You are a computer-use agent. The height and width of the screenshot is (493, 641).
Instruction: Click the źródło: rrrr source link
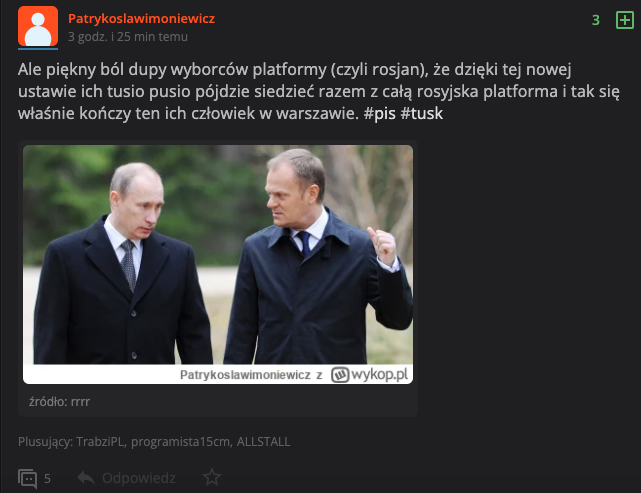(x=59, y=402)
